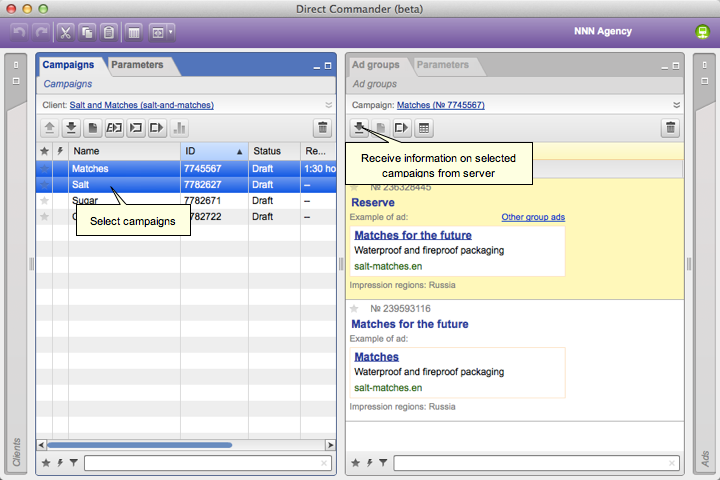This screenshot has width=720, height=480.
Task: Open the Clients side panel tab
Action: tap(17, 452)
